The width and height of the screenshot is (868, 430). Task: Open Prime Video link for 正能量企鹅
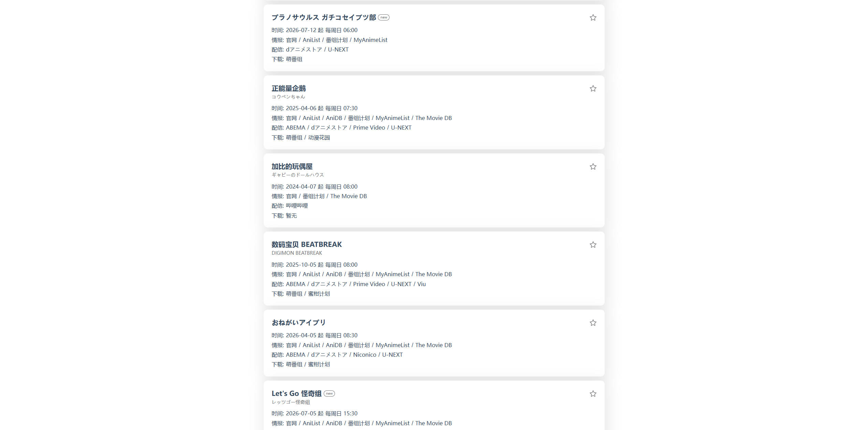[x=369, y=128]
